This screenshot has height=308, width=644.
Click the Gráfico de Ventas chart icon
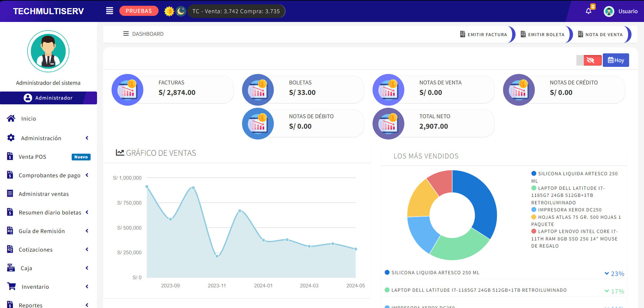click(120, 153)
